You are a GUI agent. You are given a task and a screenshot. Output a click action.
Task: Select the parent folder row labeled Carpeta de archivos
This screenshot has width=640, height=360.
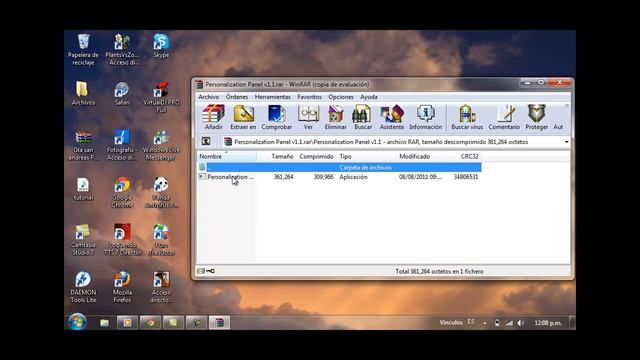339,167
